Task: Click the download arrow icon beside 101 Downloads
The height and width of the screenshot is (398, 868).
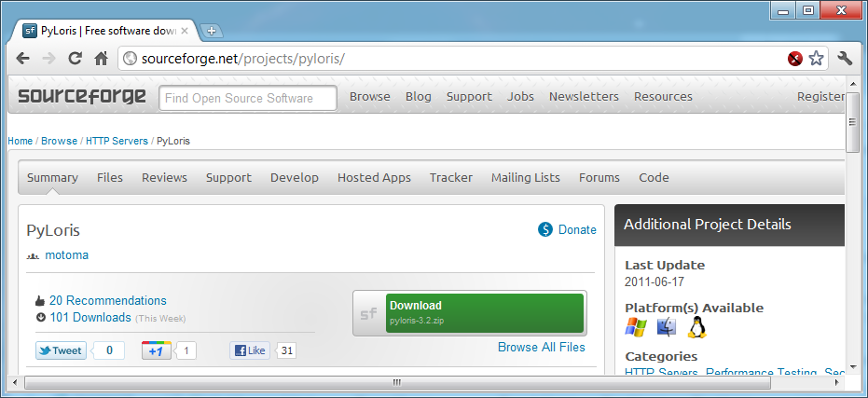Action: coord(40,318)
